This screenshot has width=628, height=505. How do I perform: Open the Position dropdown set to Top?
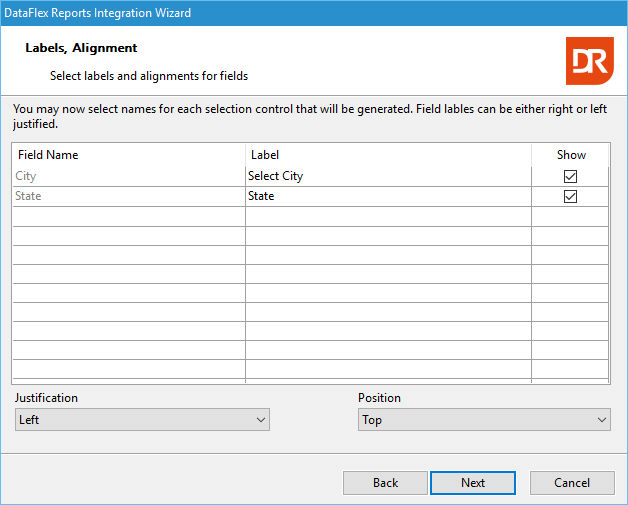484,420
